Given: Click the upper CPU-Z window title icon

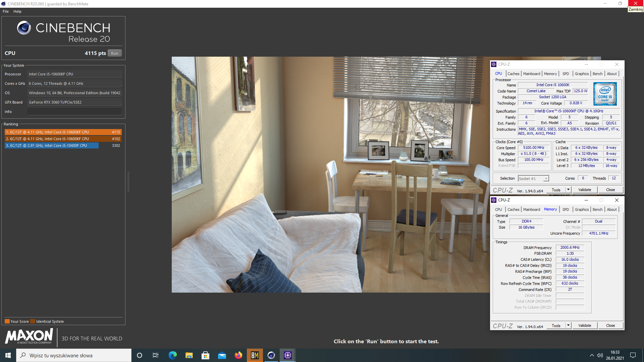Looking at the screenshot, I should (494, 64).
